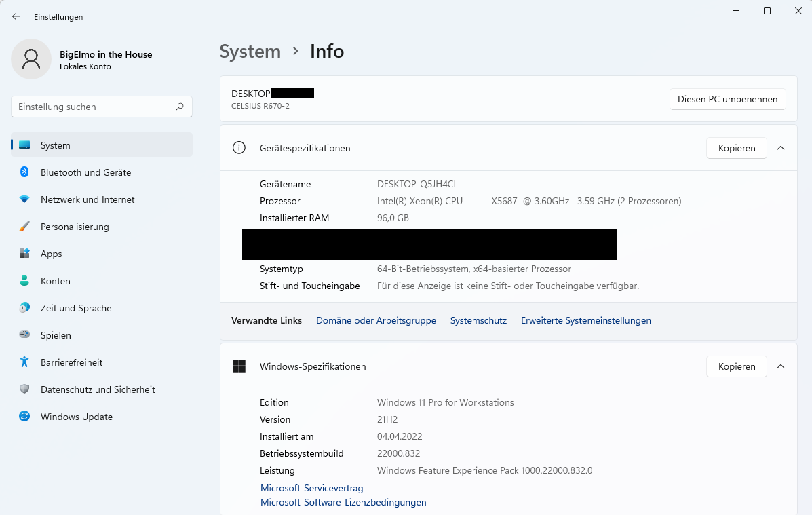
Task: Click the BigElmo in the House account name
Action: point(106,54)
